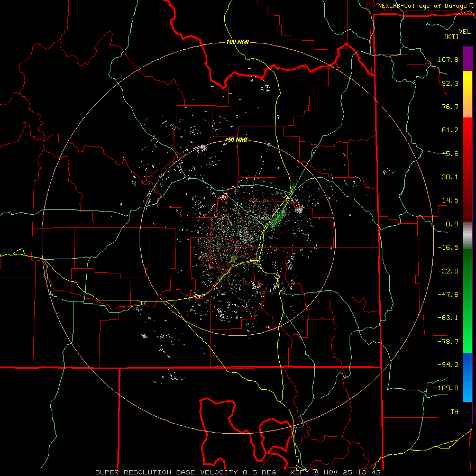Select the 14.5 legend value
Screen dimensions: 476x476
click(450, 200)
